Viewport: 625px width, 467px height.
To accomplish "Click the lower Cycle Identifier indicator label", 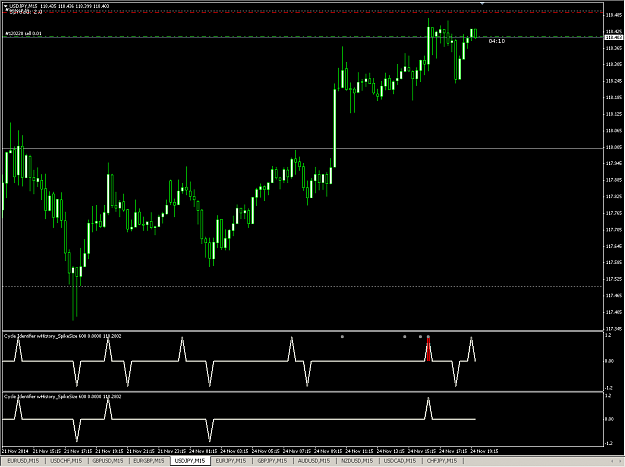I will click(x=63, y=396).
